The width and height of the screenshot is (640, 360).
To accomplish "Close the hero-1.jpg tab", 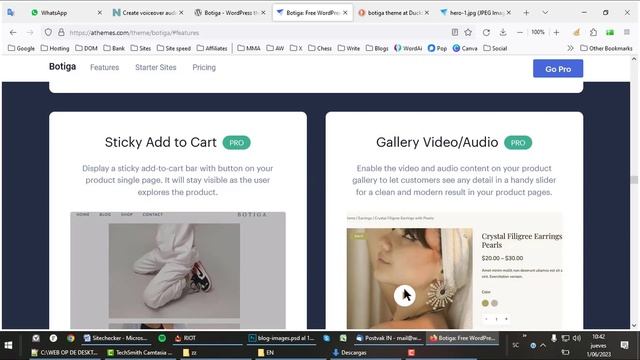I will (509, 13).
